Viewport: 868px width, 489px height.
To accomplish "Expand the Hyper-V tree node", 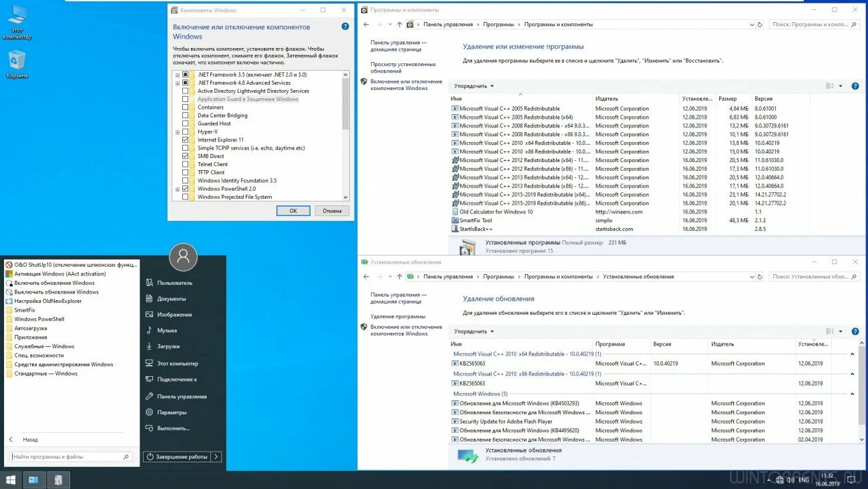I will (x=178, y=132).
